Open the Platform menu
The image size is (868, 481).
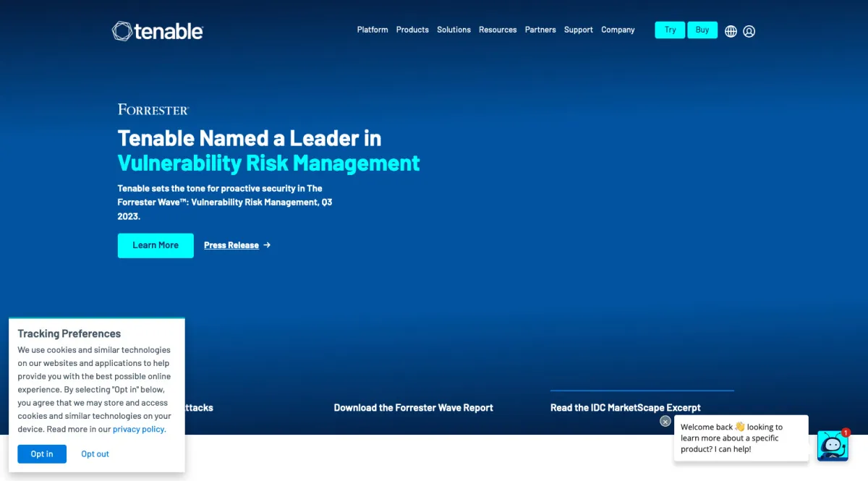coord(373,30)
